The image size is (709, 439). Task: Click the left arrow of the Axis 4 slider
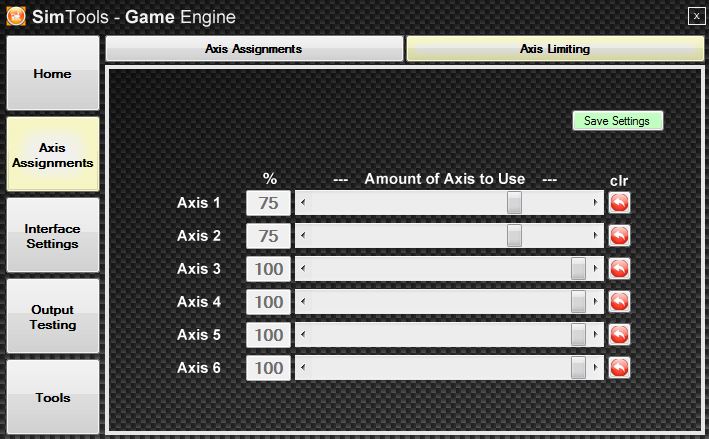tap(303, 302)
